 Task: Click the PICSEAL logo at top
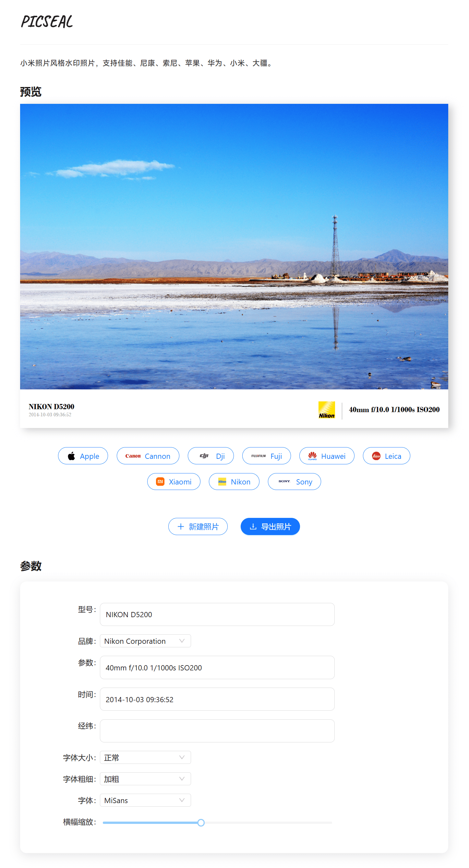47,21
